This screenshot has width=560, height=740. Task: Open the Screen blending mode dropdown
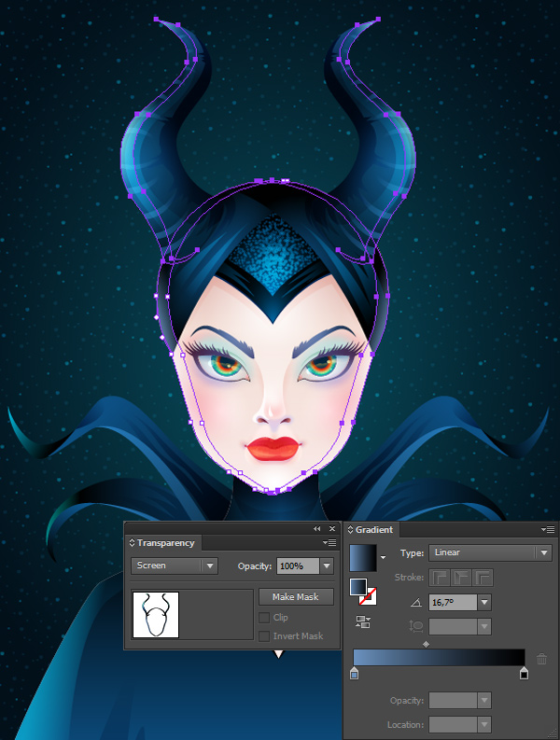(x=175, y=565)
